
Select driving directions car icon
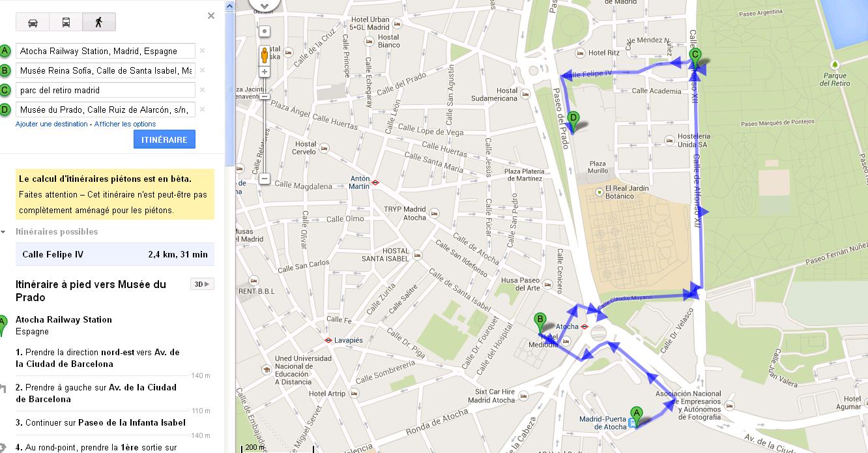(x=33, y=22)
